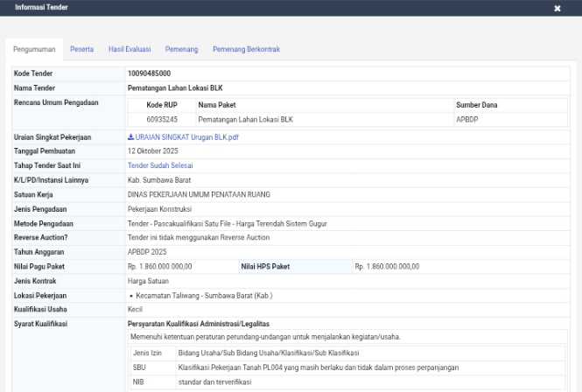Select the Nama Paket column header
The height and width of the screenshot is (392, 582).
[217, 105]
